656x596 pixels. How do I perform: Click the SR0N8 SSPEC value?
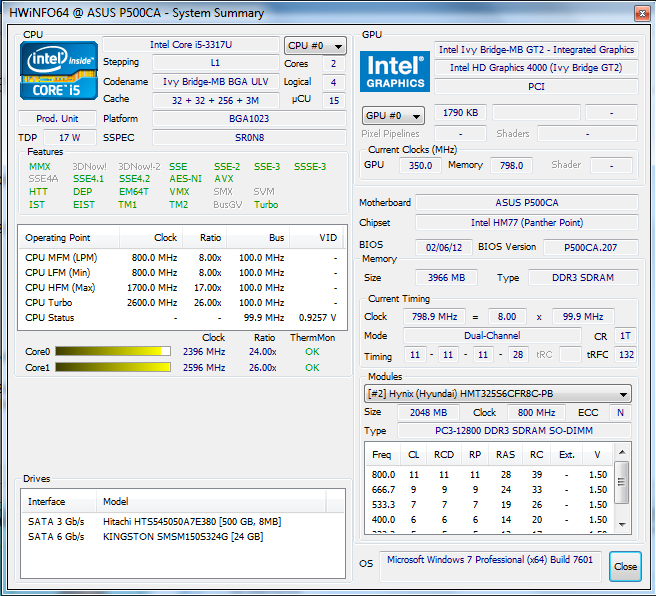[249, 138]
